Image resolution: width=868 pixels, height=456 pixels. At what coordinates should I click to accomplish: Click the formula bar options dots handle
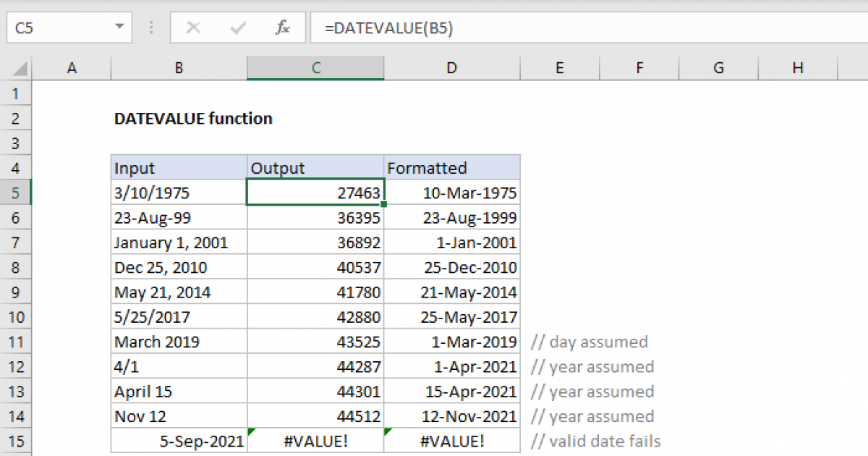click(x=151, y=28)
